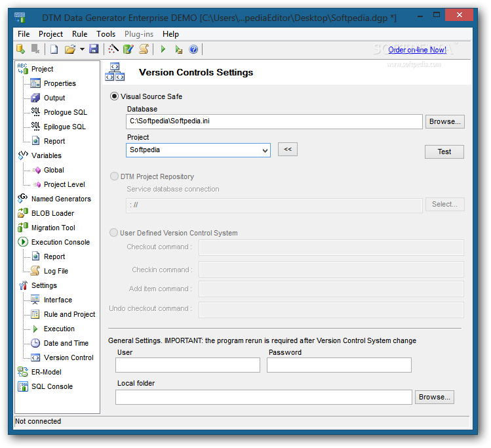Select Project root in the tree
Image resolution: width=491 pixels, height=448 pixels.
tap(42, 69)
